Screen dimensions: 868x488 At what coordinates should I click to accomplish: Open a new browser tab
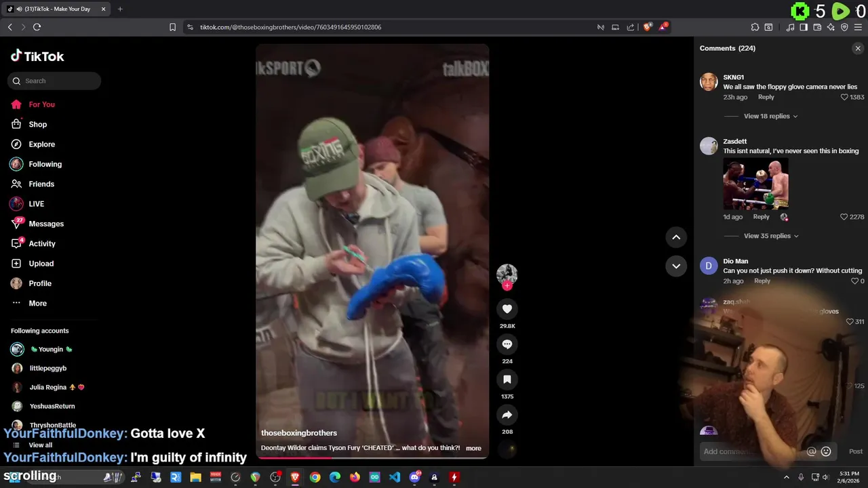(x=120, y=9)
